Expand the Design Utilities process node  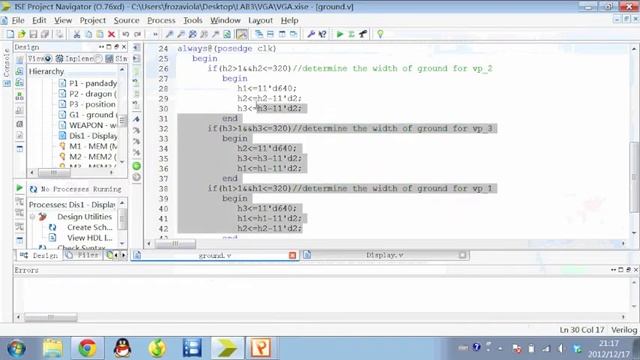coord(32,217)
